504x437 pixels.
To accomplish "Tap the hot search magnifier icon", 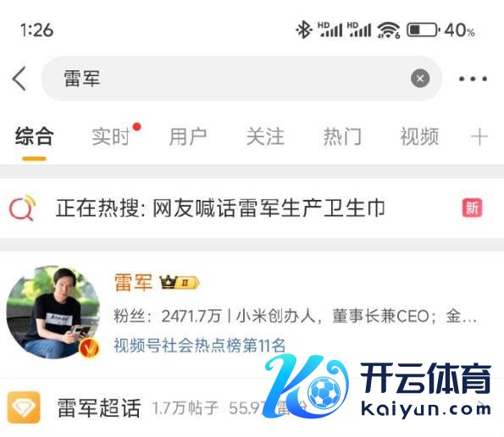I will coord(23,207).
